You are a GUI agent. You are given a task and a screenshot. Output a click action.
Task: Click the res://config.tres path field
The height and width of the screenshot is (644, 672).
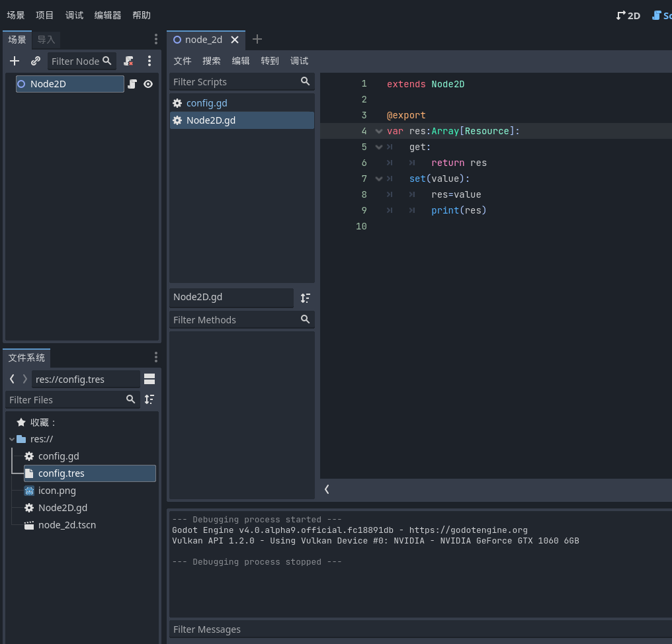[x=86, y=380]
